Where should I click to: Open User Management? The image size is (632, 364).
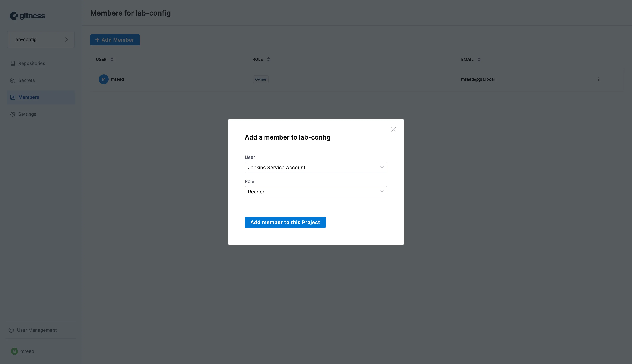coord(41,330)
